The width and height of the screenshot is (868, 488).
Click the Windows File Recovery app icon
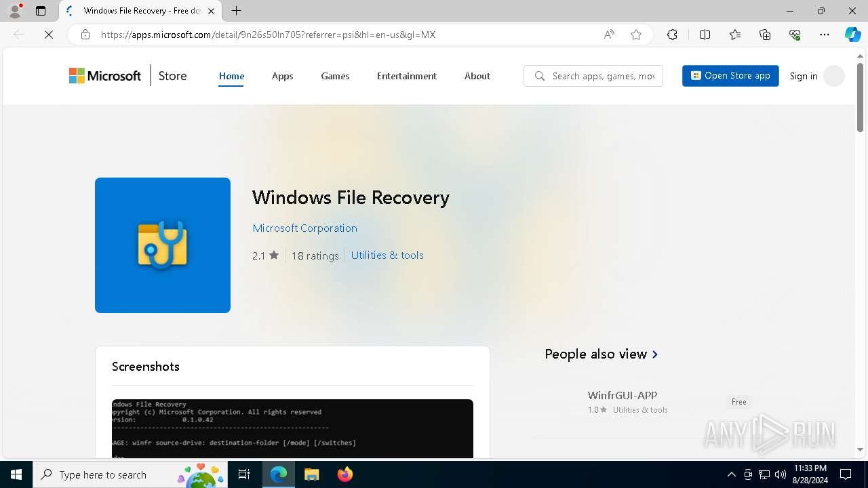(x=163, y=245)
